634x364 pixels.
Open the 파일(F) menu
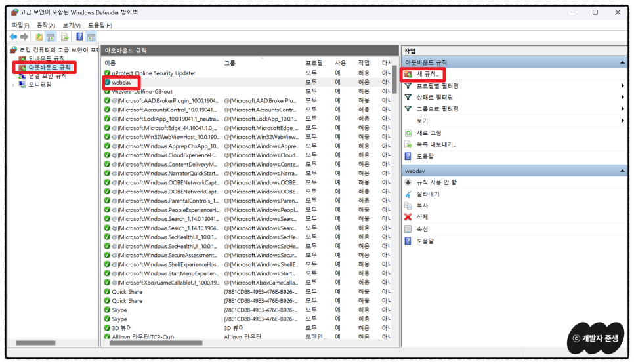(x=20, y=25)
